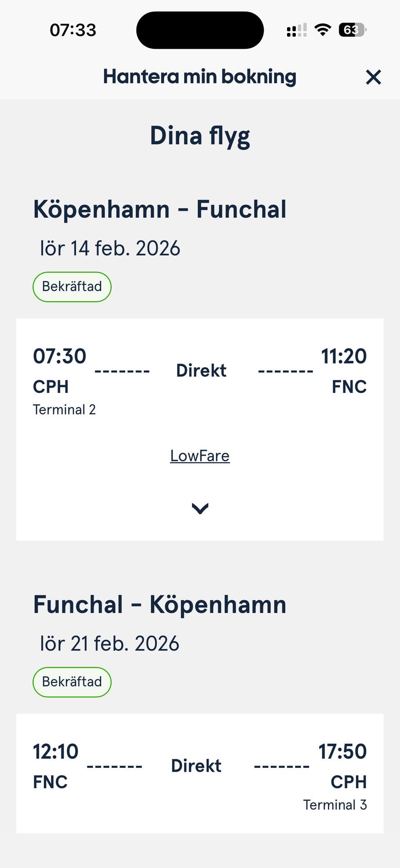The height and width of the screenshot is (868, 400).
Task: Tap the Dina flyg page heading
Action: click(200, 136)
